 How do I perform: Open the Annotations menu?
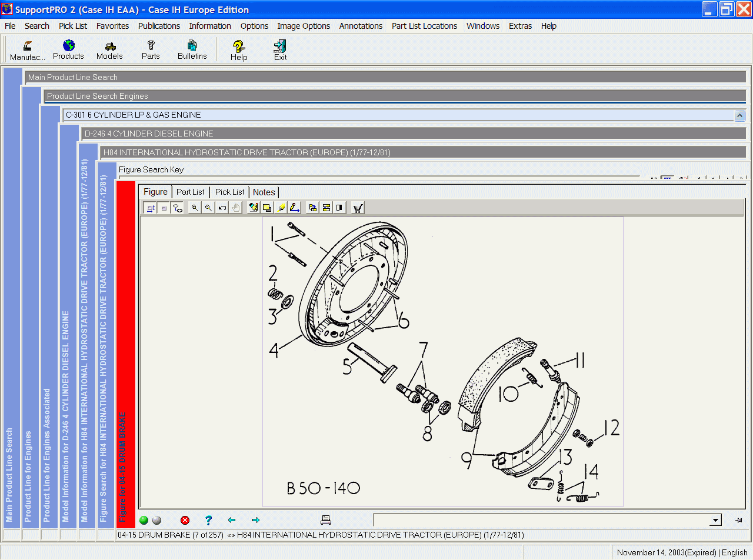click(x=361, y=26)
